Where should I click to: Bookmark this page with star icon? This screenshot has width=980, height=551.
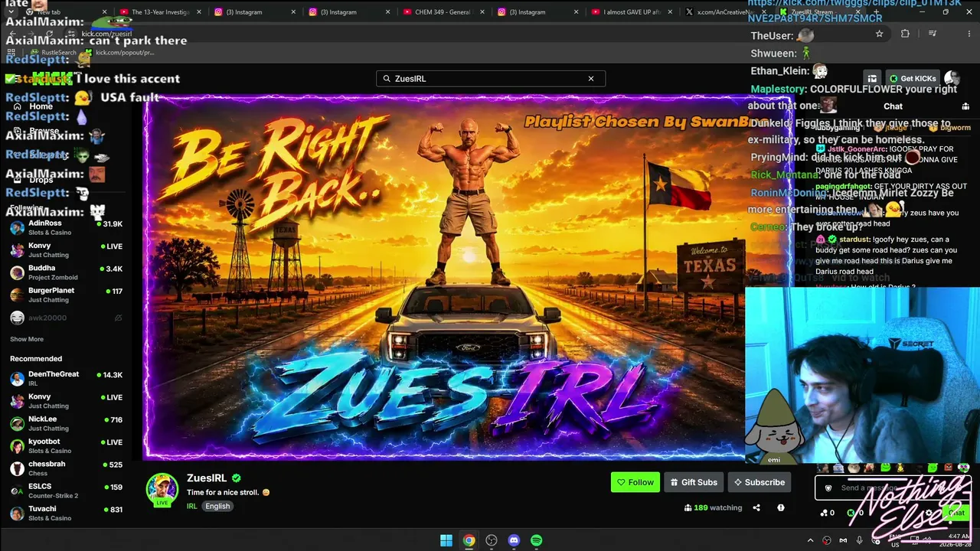pos(880,34)
